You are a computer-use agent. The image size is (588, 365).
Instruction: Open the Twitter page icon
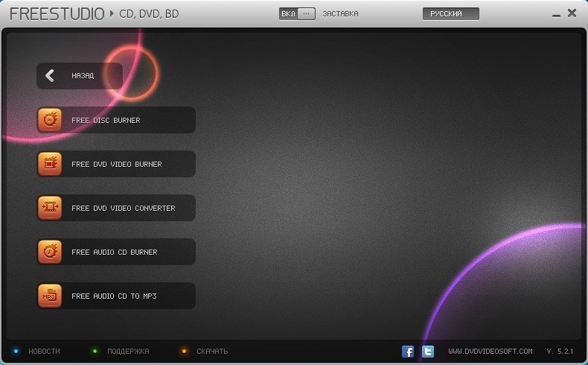(428, 352)
